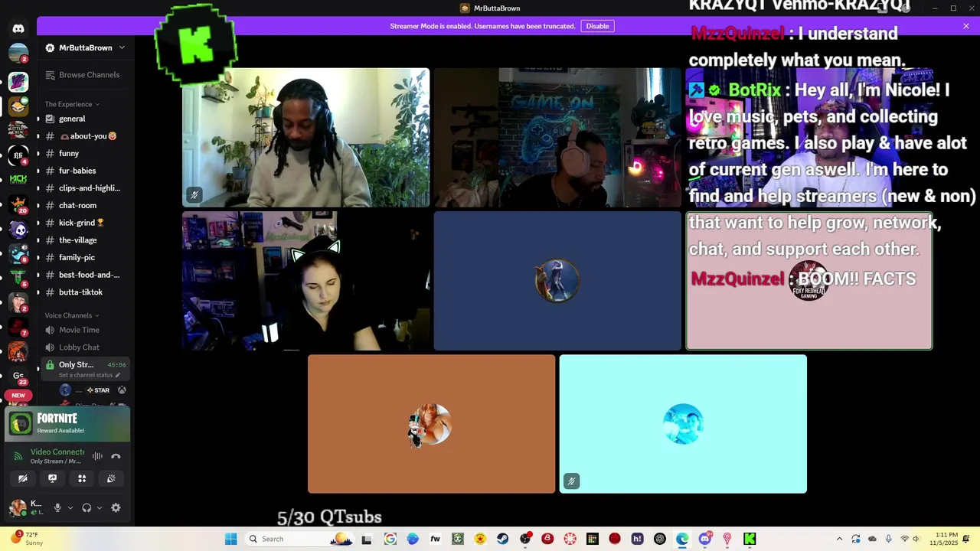
Task: Open the MrButtaBrown server dropdown menu
Action: coord(85,47)
